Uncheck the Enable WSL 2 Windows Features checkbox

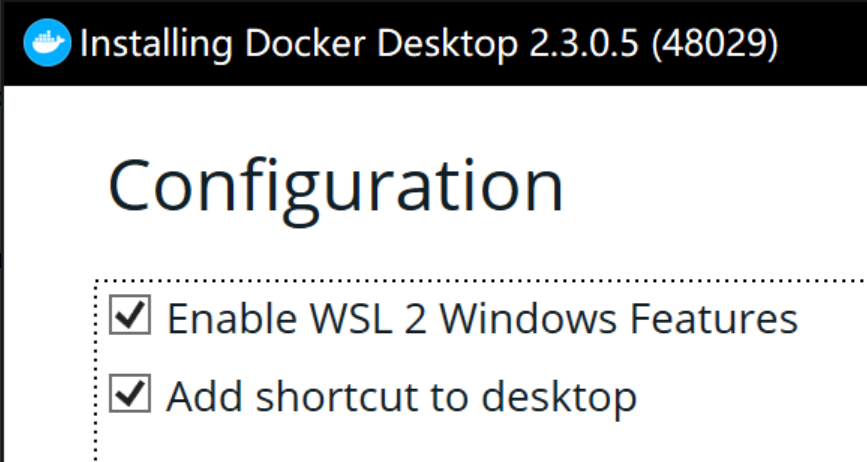tap(130, 314)
